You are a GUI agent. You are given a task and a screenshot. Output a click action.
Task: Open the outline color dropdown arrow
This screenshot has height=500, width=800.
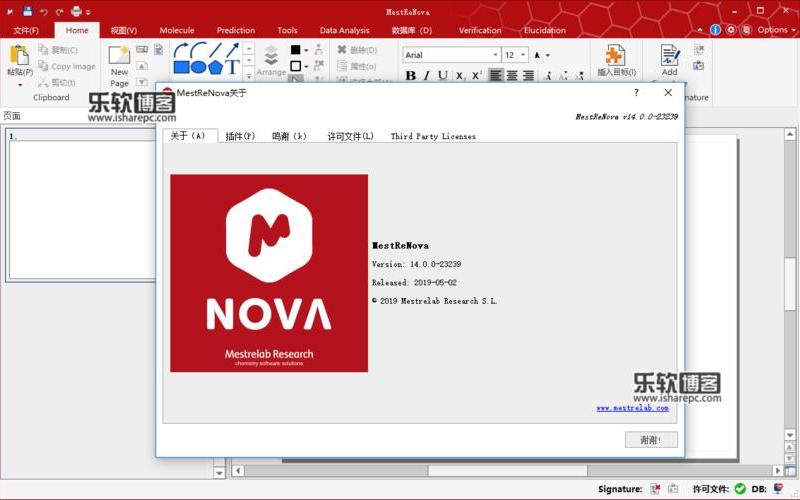(x=306, y=66)
